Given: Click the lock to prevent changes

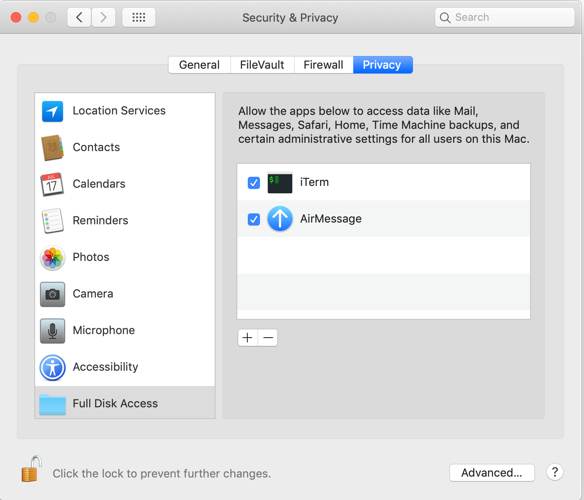Looking at the screenshot, I should pyautogui.click(x=31, y=469).
